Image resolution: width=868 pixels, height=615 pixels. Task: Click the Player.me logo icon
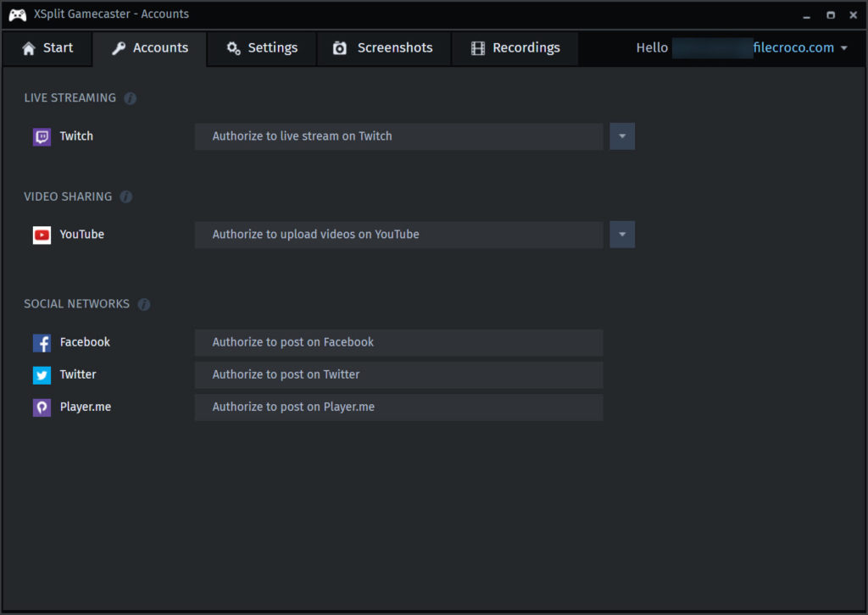(42, 407)
